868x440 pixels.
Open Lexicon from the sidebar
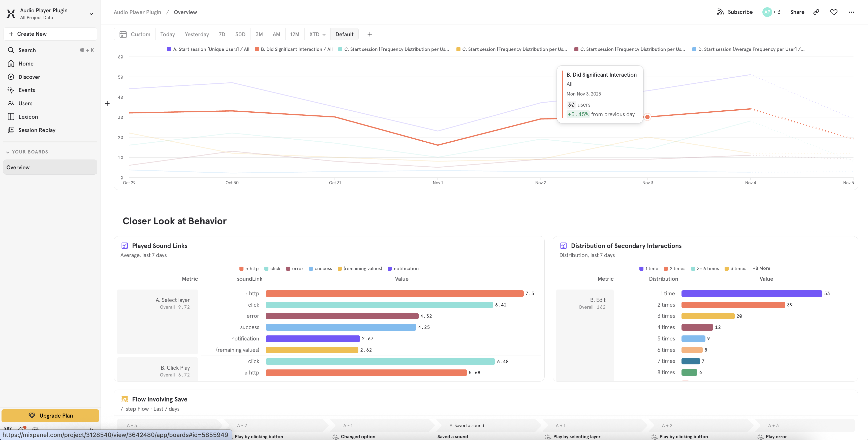point(28,117)
